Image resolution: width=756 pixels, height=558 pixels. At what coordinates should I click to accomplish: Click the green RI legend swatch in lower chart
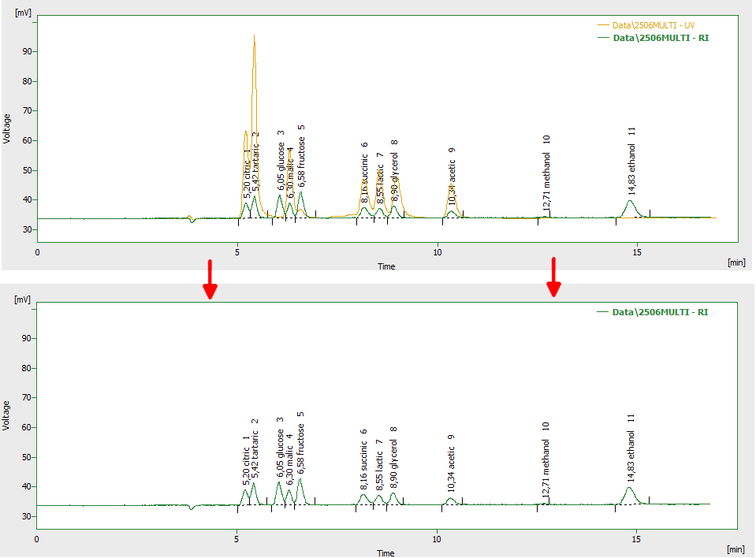604,312
